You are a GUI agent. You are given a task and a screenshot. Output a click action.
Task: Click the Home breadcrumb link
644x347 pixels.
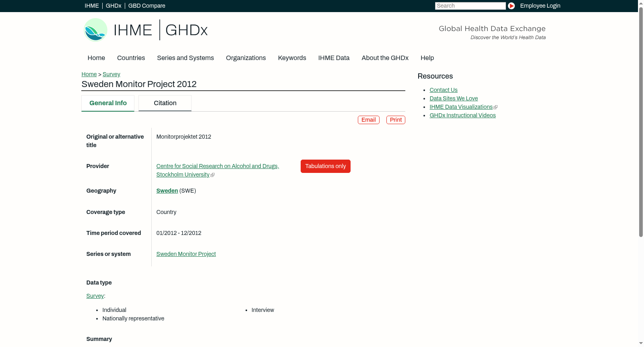89,74
